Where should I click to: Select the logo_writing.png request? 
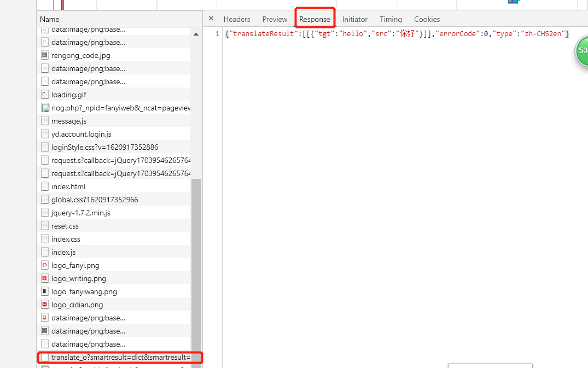pos(114,278)
